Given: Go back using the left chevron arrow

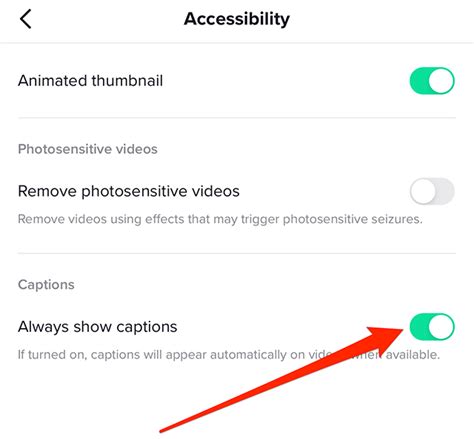Looking at the screenshot, I should click(26, 19).
